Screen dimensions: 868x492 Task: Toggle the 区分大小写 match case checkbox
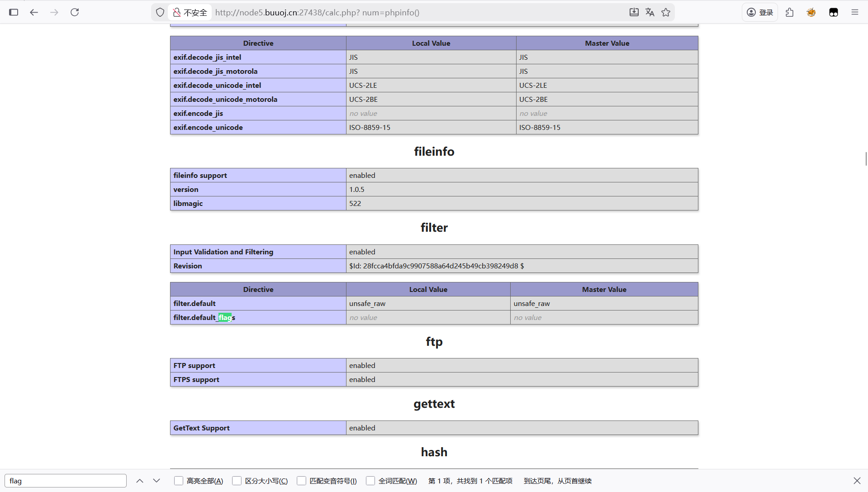point(237,481)
